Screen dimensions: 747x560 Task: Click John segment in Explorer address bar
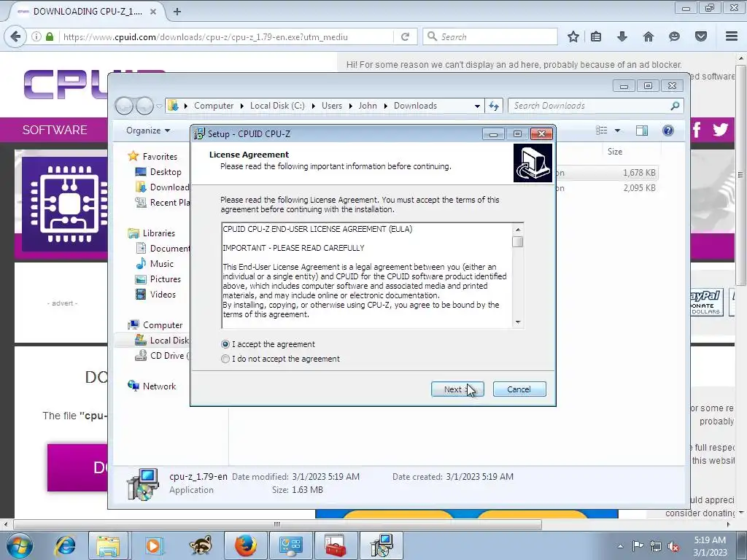pyautogui.click(x=368, y=106)
